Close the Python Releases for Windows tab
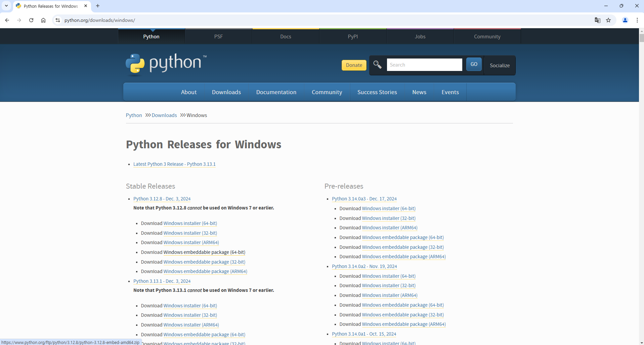The height and width of the screenshot is (345, 644). pos(86,6)
